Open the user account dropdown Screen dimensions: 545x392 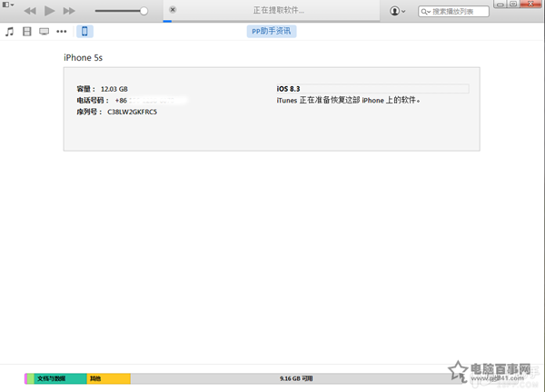pos(398,11)
